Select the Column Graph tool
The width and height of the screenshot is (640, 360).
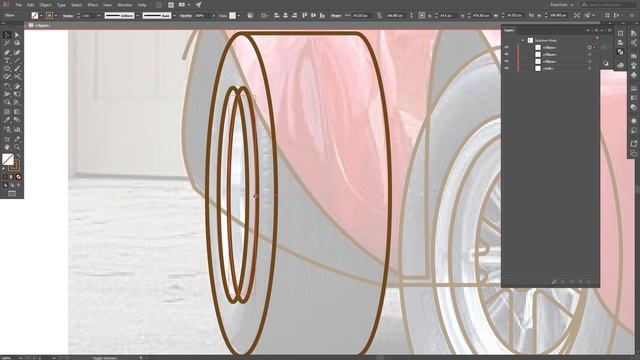point(17,129)
